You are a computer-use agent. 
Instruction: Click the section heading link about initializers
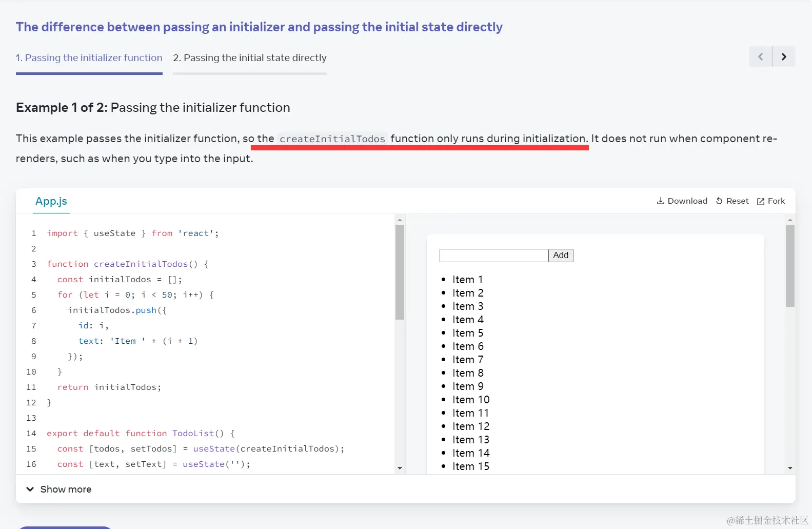[259, 27]
